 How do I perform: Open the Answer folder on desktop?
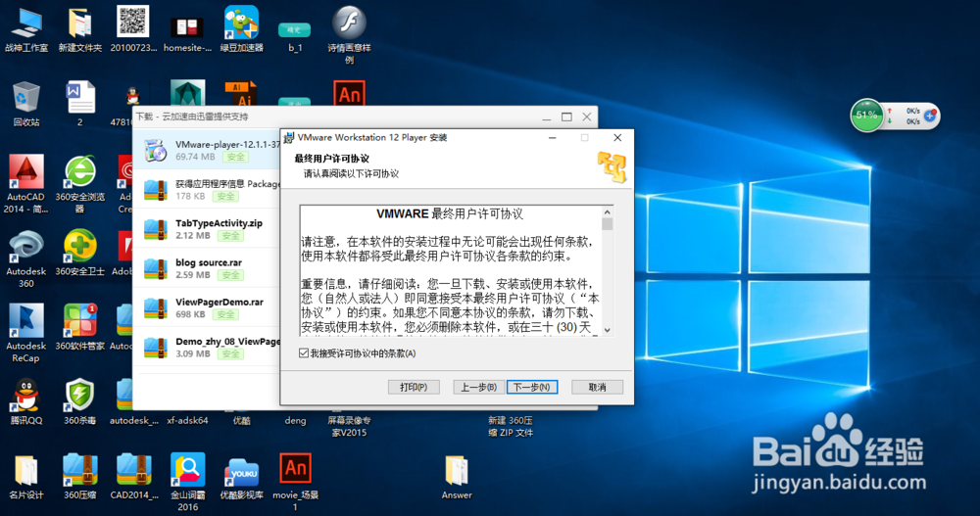click(457, 477)
